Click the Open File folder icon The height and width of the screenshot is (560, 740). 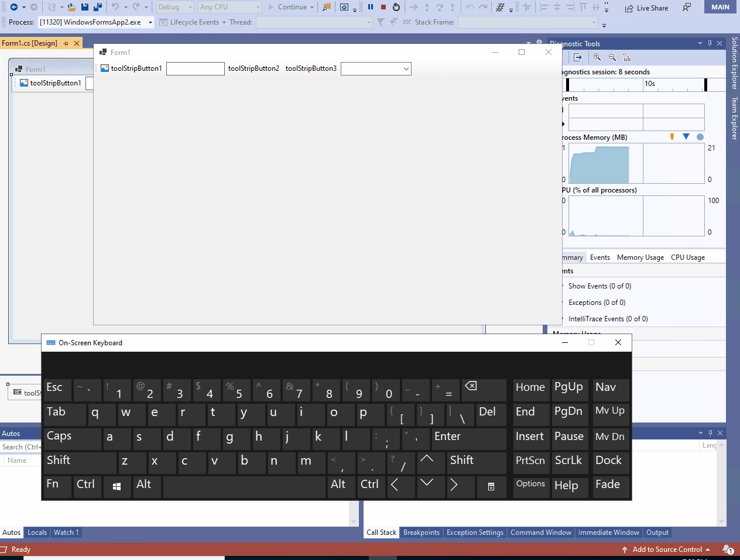[71, 7]
